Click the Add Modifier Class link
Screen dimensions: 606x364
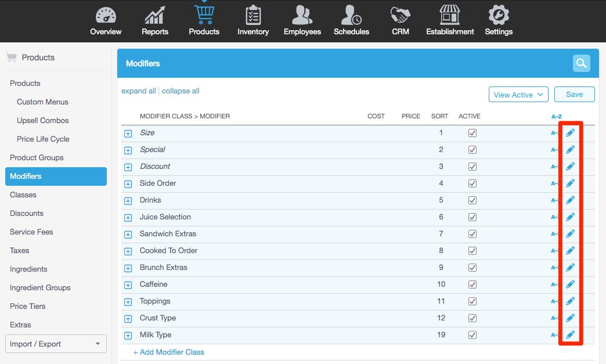[169, 352]
